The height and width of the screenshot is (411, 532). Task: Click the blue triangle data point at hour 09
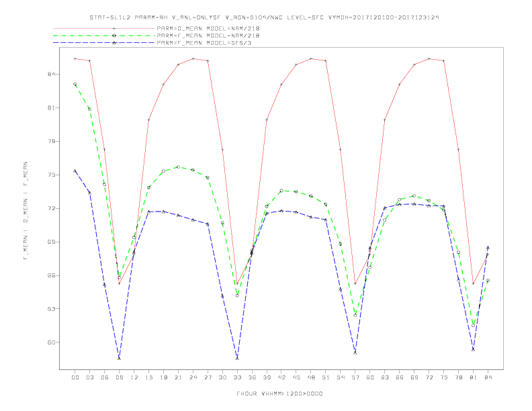119,358
